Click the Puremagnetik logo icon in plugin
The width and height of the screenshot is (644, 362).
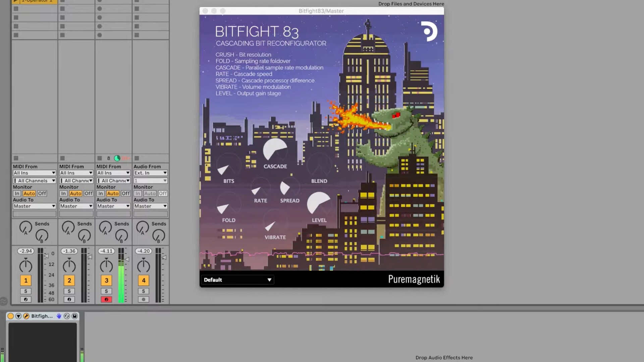pyautogui.click(x=429, y=31)
